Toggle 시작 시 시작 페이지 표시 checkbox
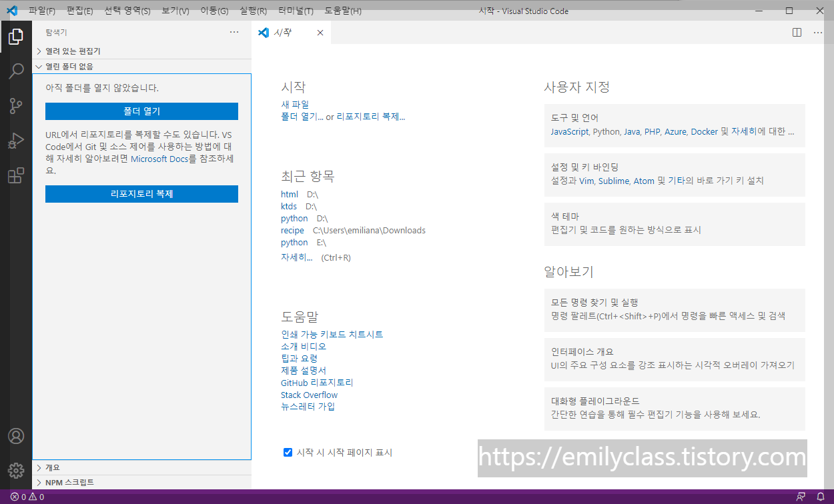 pos(288,453)
